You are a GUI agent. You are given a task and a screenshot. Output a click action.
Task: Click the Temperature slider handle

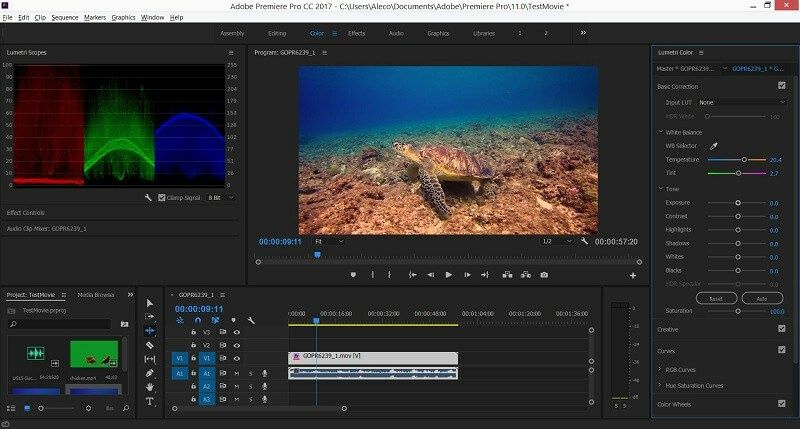(x=744, y=160)
